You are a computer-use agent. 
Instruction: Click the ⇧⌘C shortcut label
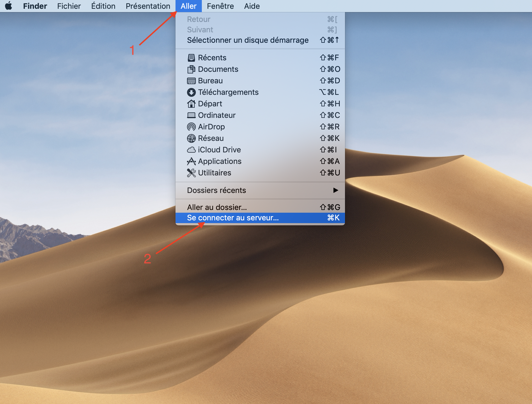(330, 115)
